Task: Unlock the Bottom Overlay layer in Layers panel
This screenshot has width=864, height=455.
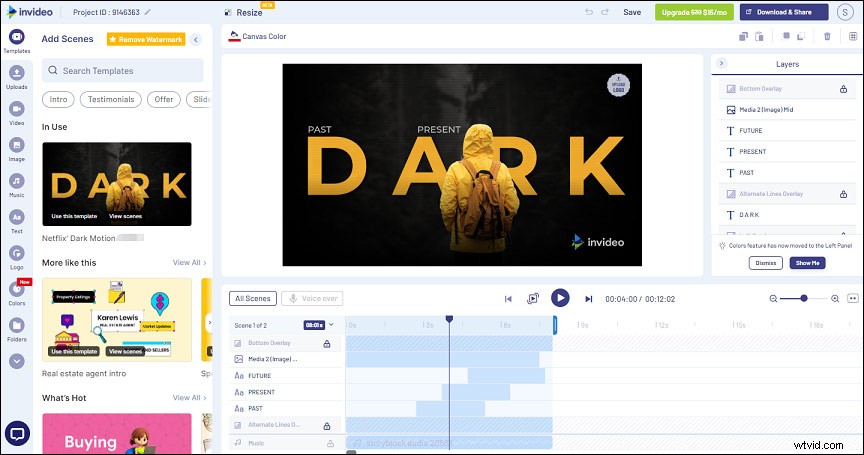Action: pos(844,89)
